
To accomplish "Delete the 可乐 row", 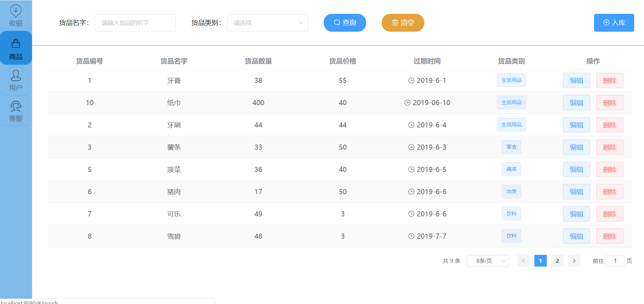I will [x=610, y=214].
